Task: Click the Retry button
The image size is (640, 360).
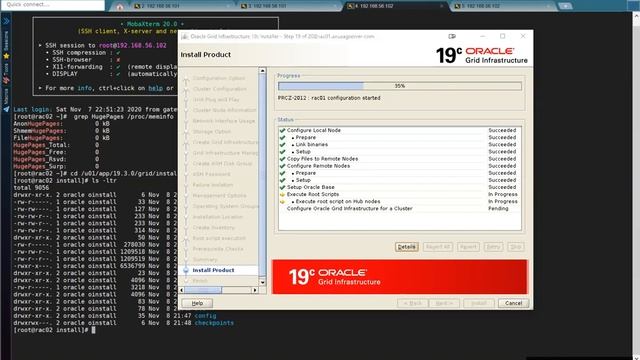Action: tap(493, 247)
